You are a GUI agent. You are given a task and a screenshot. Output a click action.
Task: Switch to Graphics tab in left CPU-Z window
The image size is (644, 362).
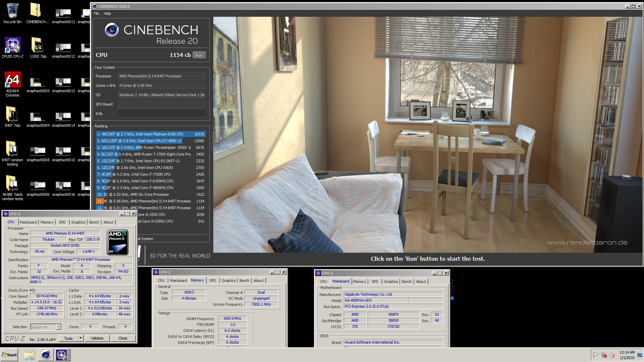[x=78, y=222]
